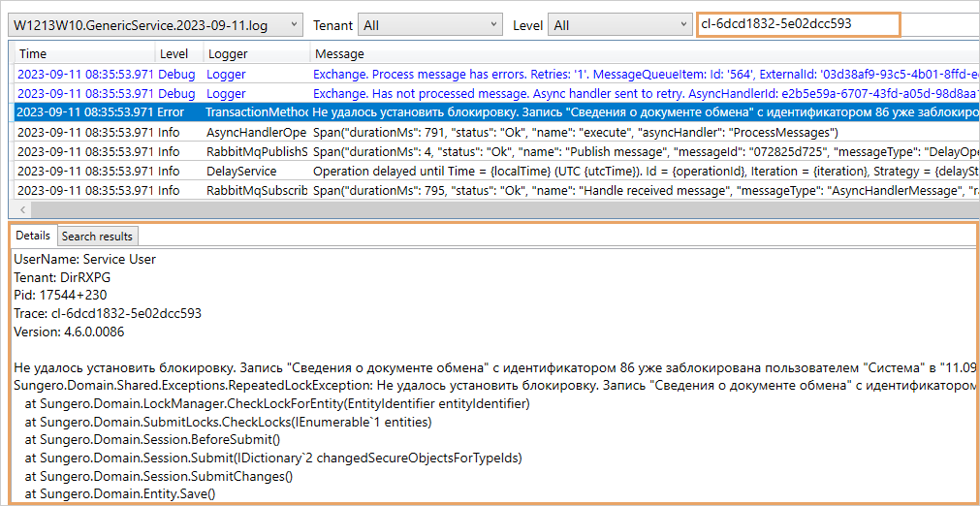Switch to the Search results tab

click(x=98, y=237)
